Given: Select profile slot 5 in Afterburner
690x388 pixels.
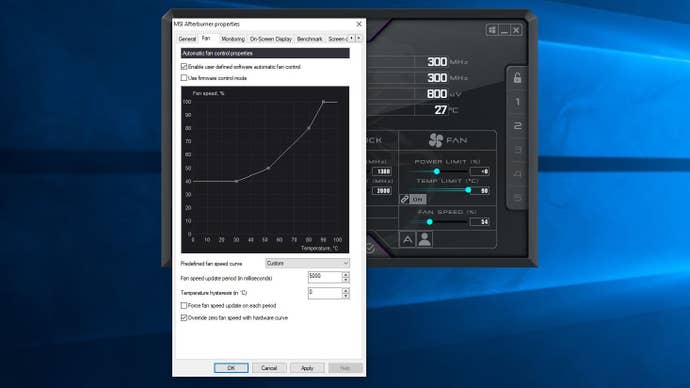Looking at the screenshot, I should pos(518,198).
